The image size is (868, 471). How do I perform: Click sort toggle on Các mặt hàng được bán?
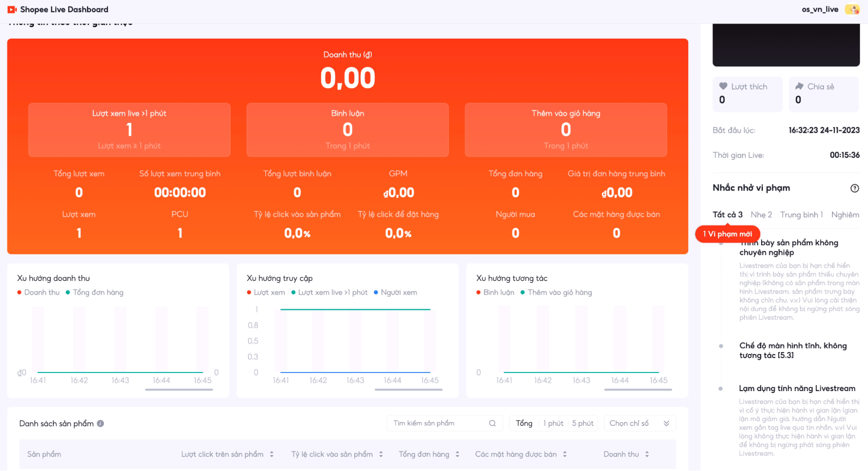pos(564,454)
